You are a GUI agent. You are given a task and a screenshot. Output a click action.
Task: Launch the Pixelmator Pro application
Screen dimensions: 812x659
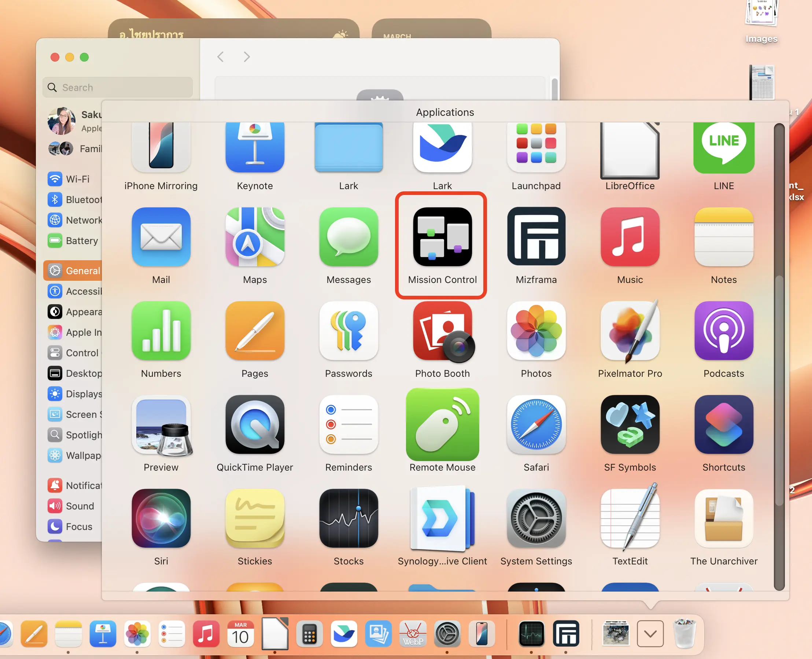[630, 331]
